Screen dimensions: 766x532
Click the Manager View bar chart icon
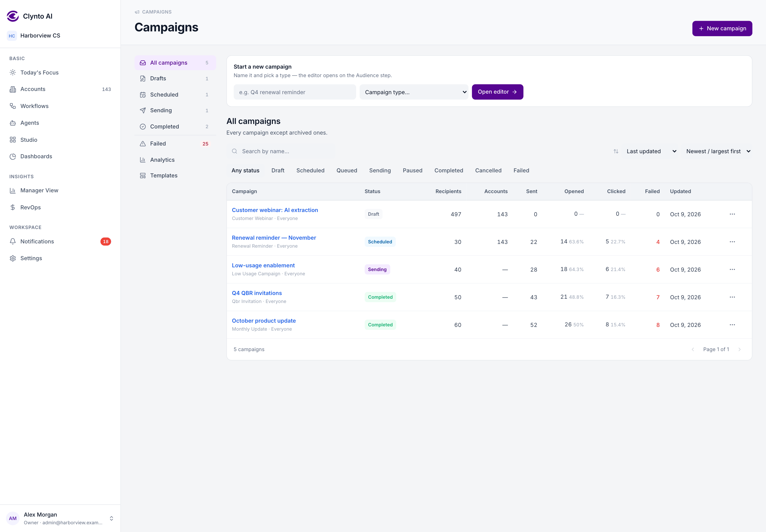(13, 190)
